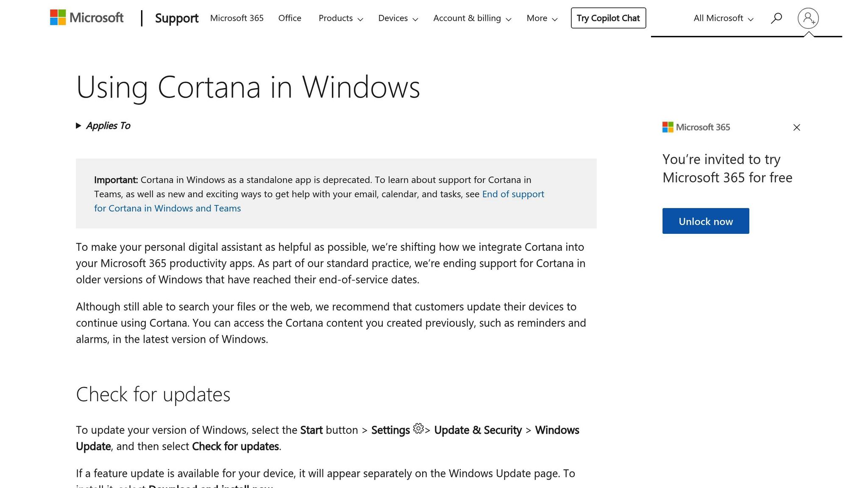Select Microsoft 365 in the navigation bar
The image size is (868, 488).
click(236, 18)
